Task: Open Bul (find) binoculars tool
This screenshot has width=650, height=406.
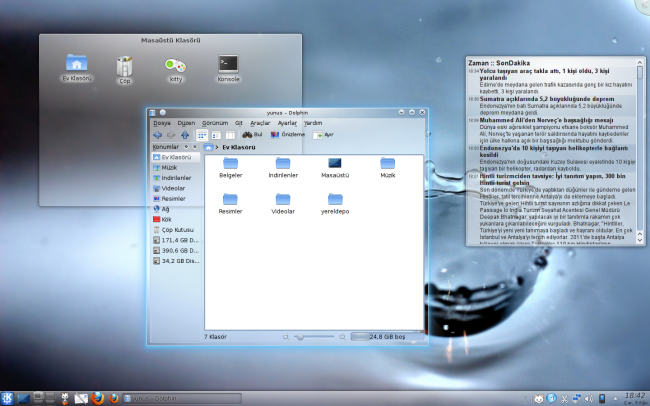Action: 251,134
